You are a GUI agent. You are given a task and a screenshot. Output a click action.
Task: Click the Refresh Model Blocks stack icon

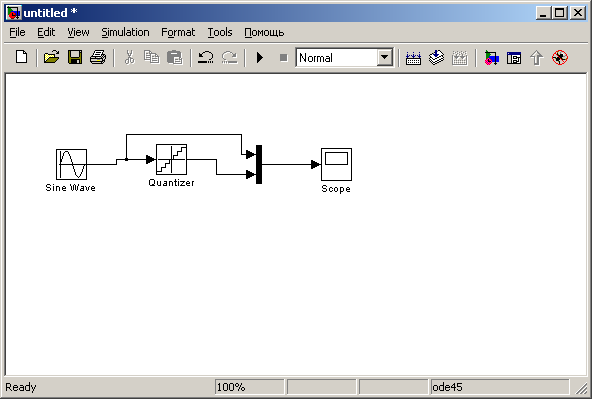tap(436, 58)
